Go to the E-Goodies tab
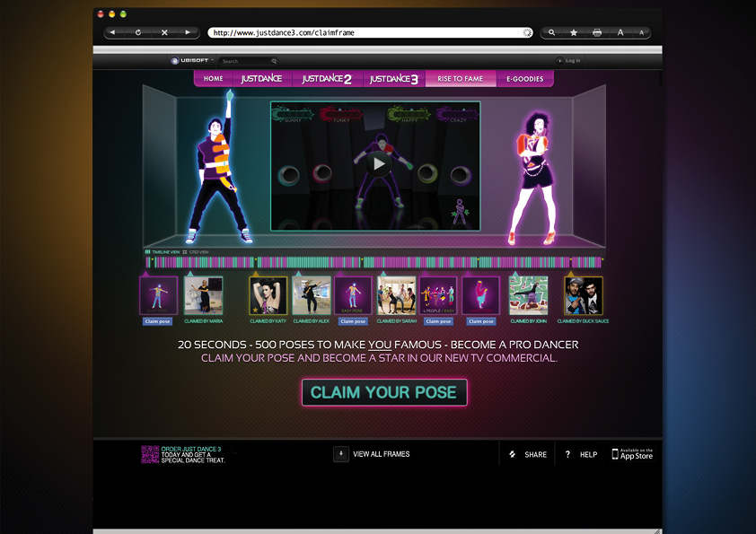 click(x=524, y=79)
